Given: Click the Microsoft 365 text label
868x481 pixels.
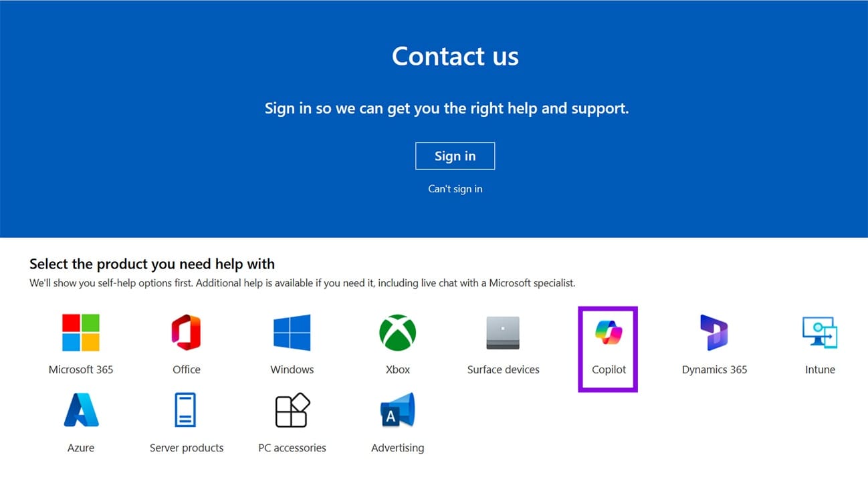Looking at the screenshot, I should [x=81, y=369].
